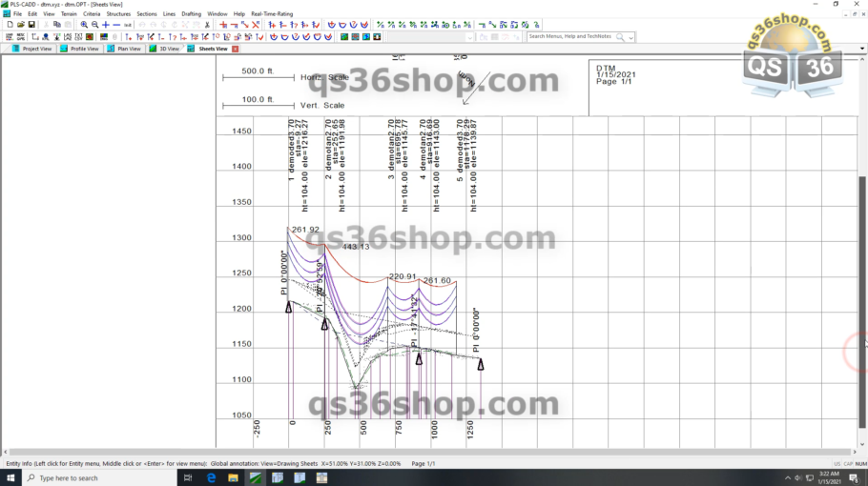Click the LAS import icon
This screenshot has width=868, height=486.
click(68, 37)
